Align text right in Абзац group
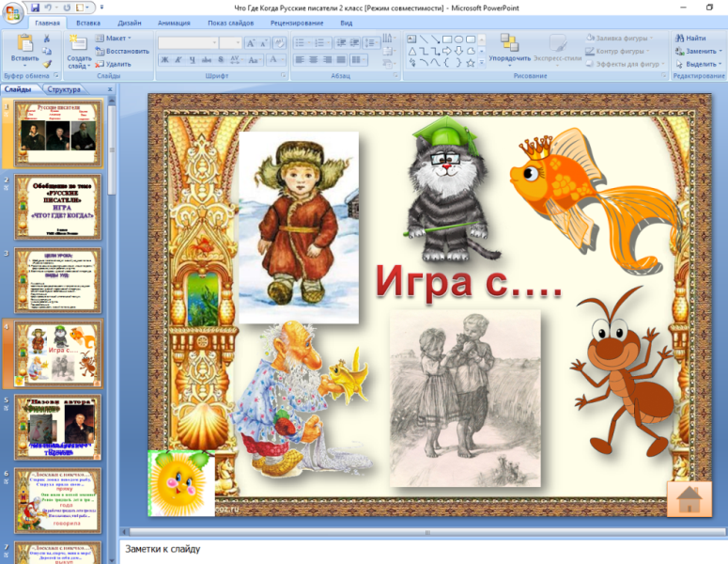 [327, 59]
